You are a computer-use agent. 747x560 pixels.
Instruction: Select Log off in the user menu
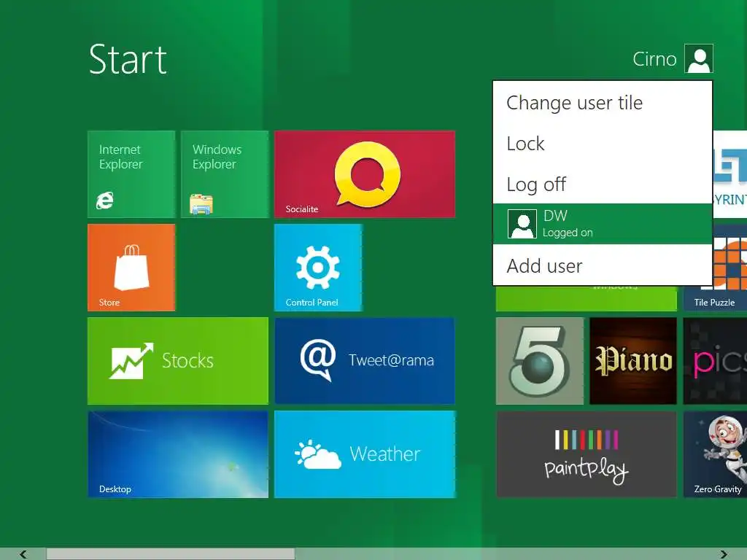(603, 184)
